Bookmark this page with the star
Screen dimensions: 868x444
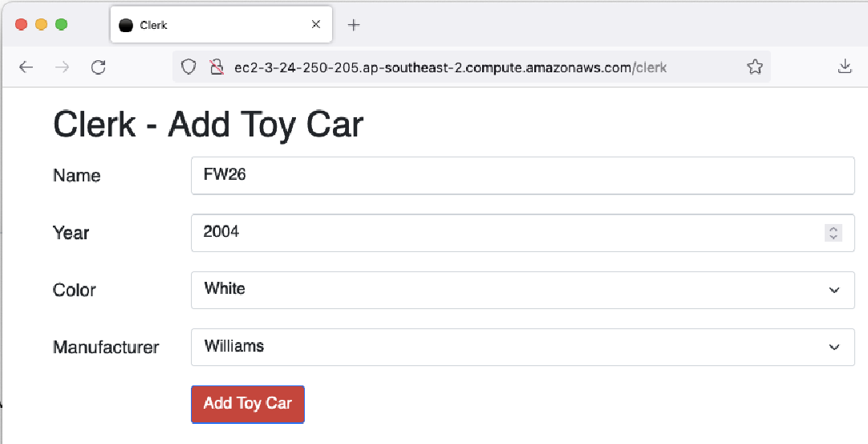click(x=755, y=67)
